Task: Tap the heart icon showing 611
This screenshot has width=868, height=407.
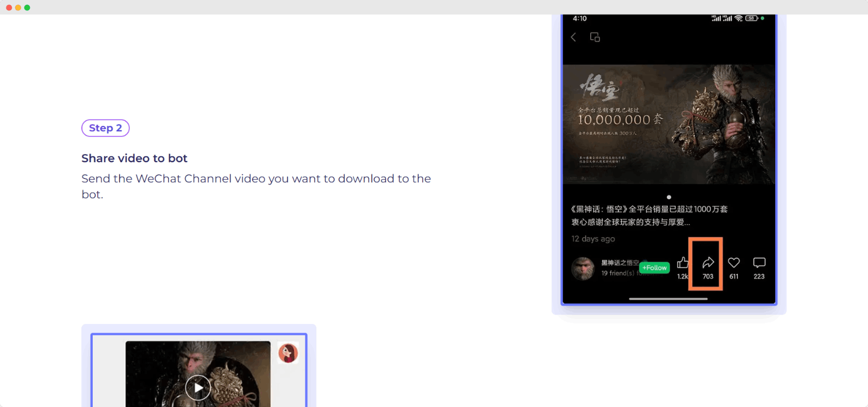Action: [x=734, y=263]
